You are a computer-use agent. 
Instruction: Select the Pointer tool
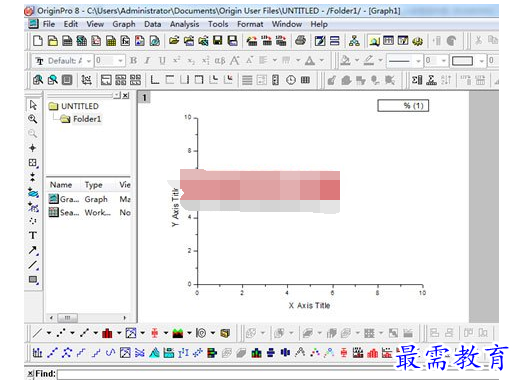click(x=33, y=105)
